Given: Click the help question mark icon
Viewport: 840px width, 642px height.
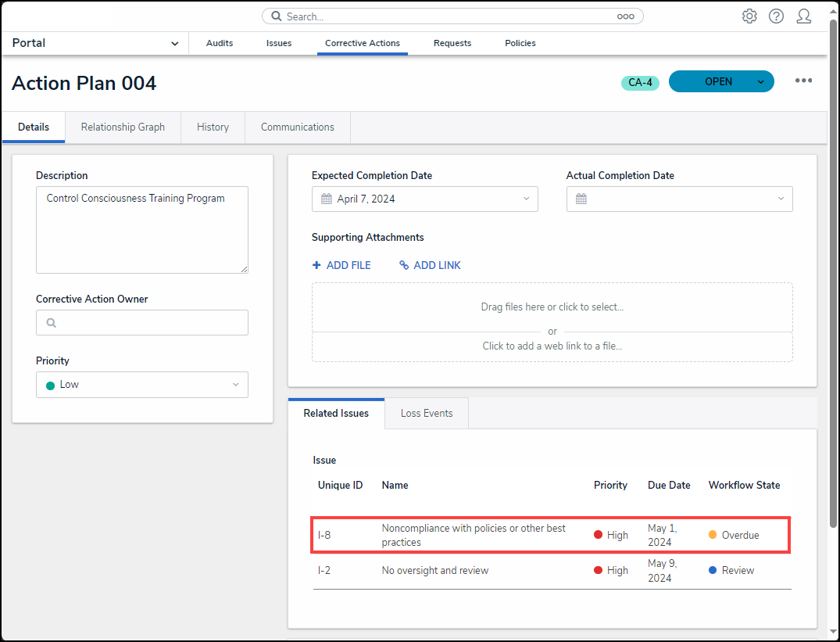Looking at the screenshot, I should (776, 16).
